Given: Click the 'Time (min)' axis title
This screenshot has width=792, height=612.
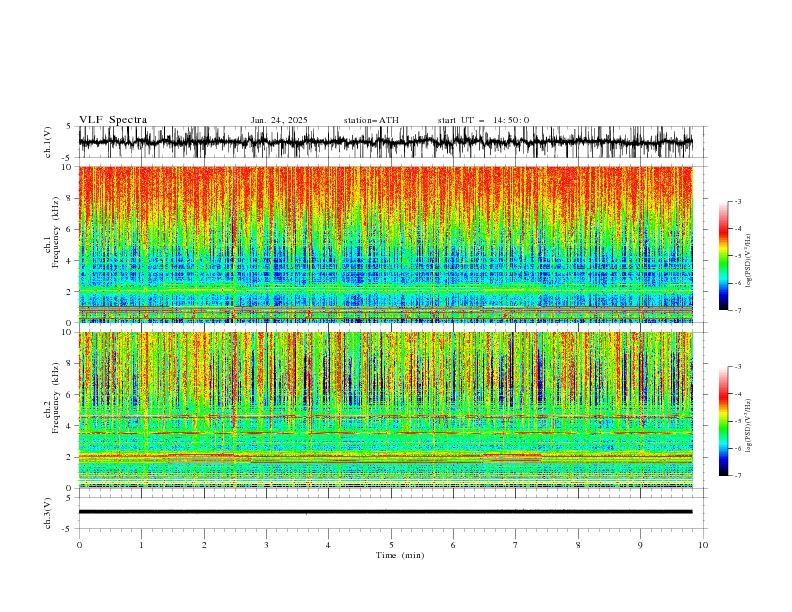Looking at the screenshot, I should coord(400,555).
